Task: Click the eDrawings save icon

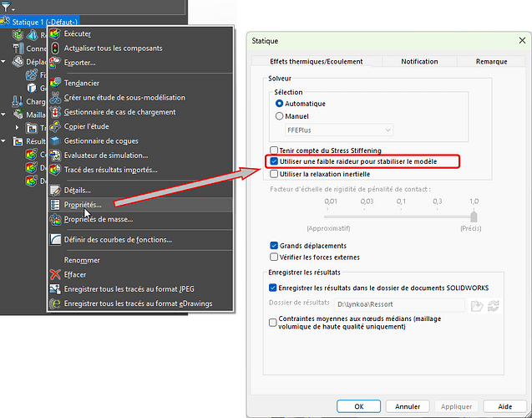Action: (x=55, y=303)
